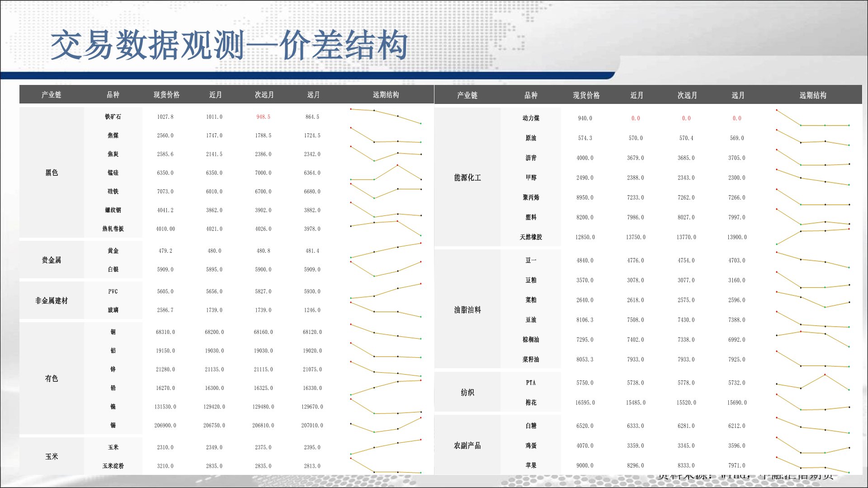The image size is (868, 488).
Task: Select the 产业链 header in left table
Action: (51, 94)
